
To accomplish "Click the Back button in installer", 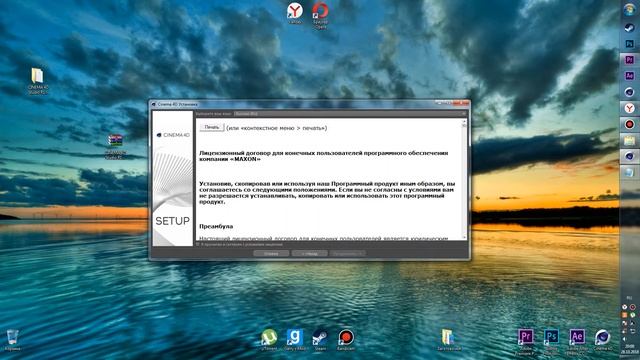I will (x=309, y=253).
